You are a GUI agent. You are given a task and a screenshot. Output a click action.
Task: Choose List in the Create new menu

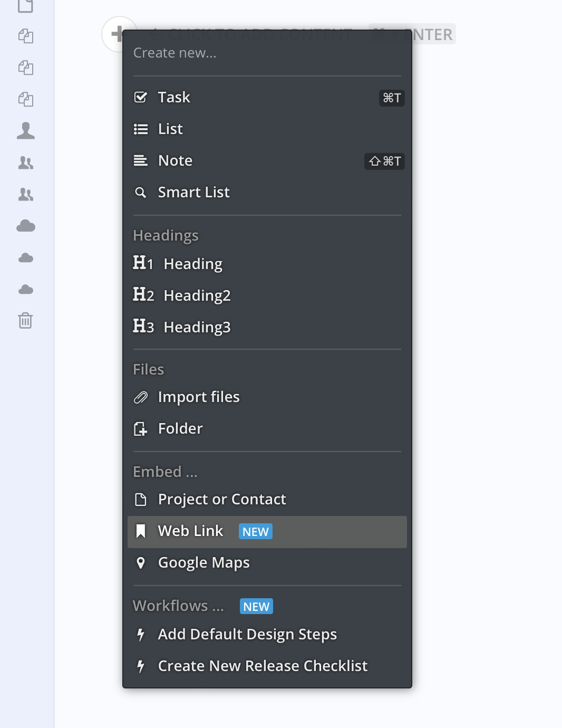point(267,129)
